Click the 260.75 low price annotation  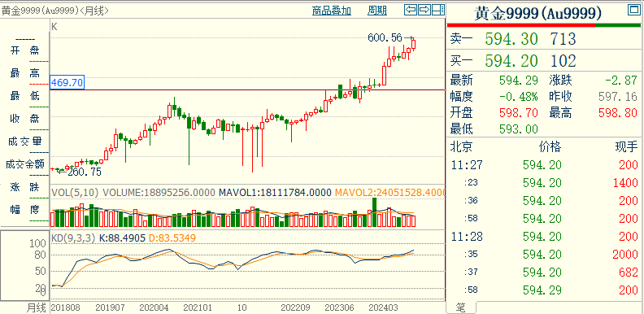point(85,172)
